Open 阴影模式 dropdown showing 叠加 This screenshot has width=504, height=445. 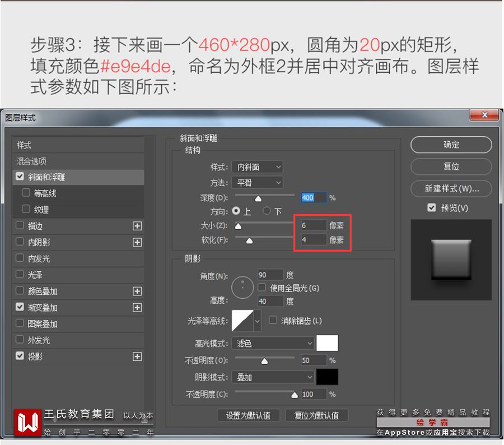coord(273,377)
